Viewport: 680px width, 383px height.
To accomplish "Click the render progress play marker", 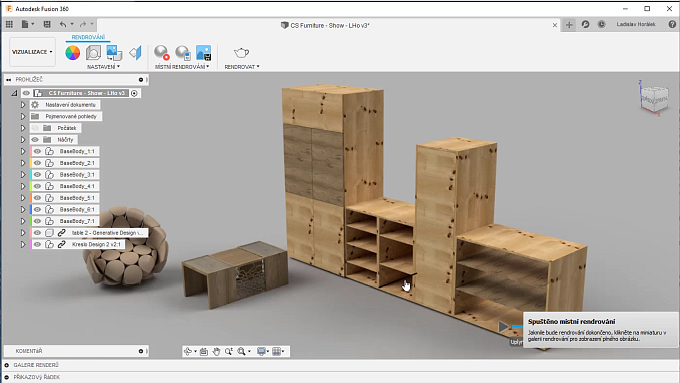I will tap(503, 327).
